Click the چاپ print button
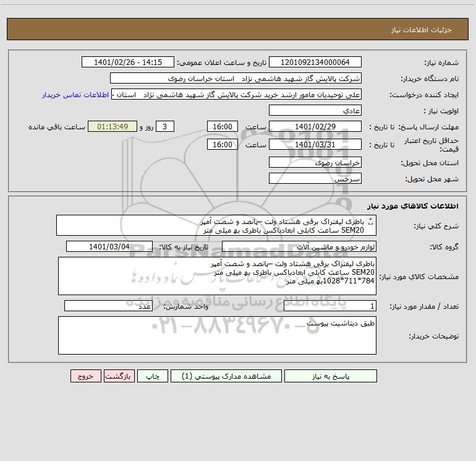476x461 pixels. 153,376
